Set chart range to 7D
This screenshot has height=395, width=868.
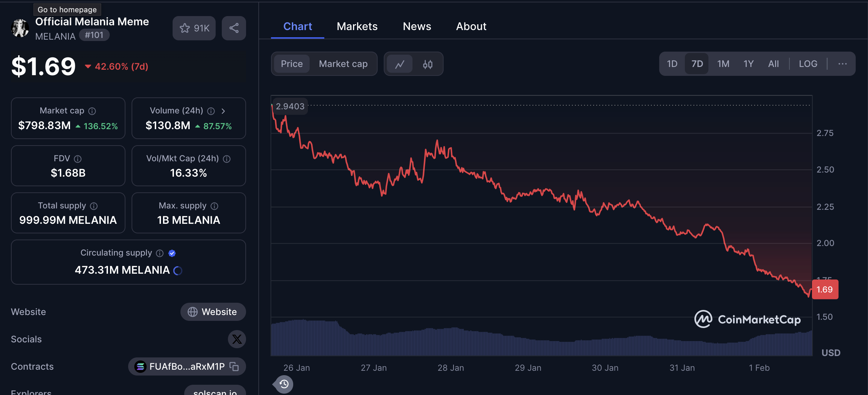point(697,64)
